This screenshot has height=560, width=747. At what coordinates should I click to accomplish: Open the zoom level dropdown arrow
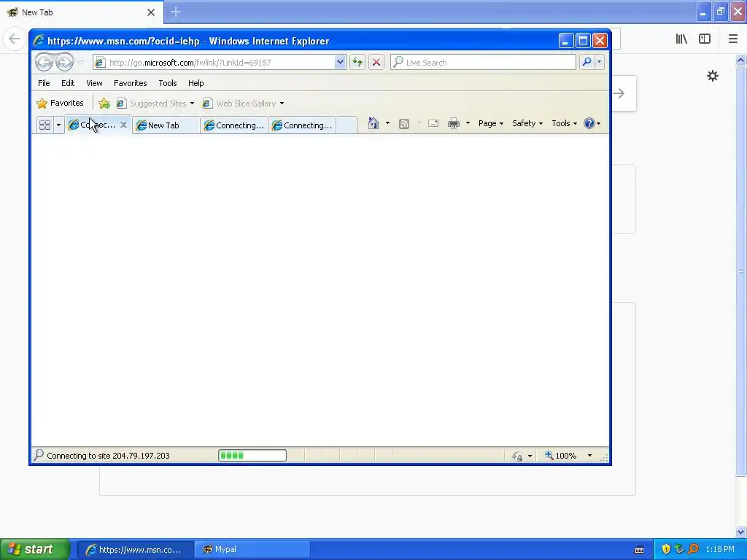(589, 456)
